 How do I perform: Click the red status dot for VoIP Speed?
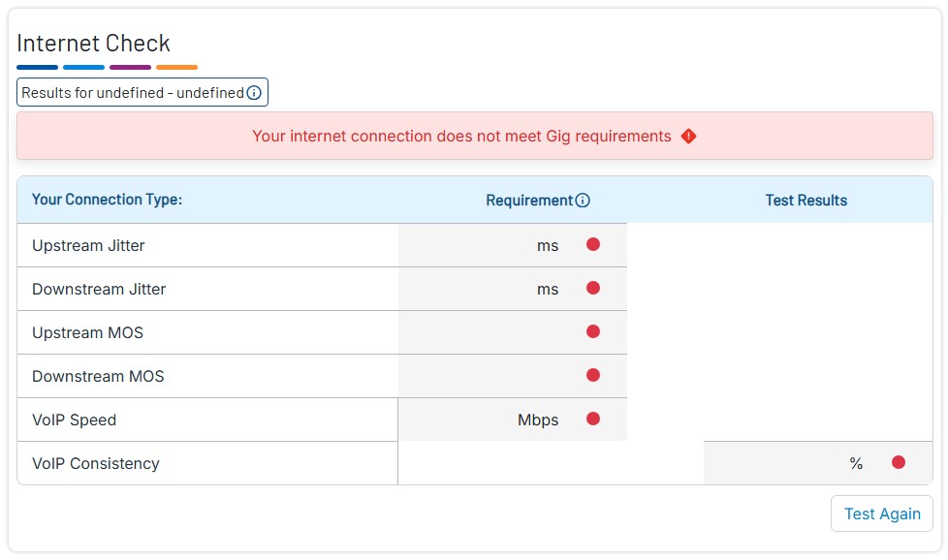[592, 419]
